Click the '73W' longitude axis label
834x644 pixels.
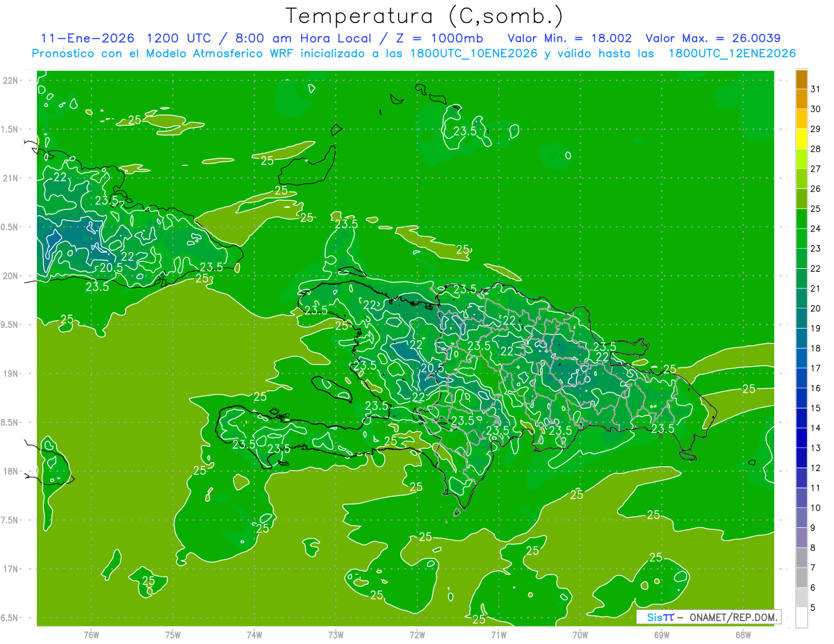coord(336,634)
